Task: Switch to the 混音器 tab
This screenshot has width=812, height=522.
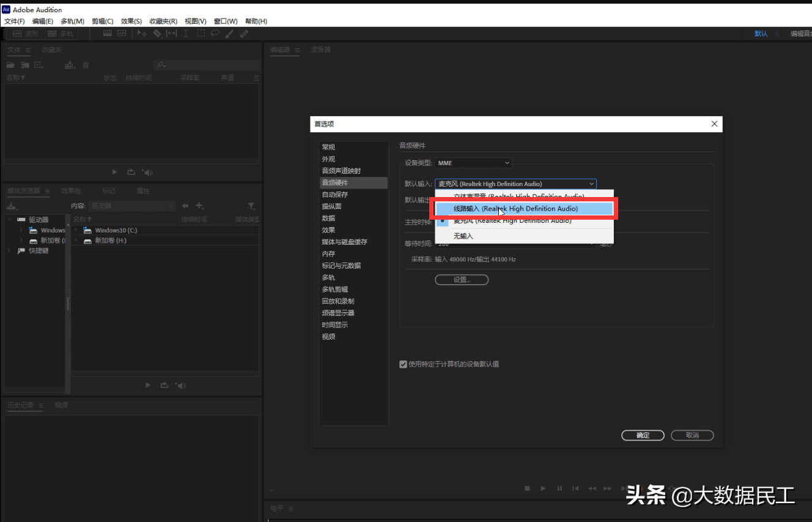Action: click(x=321, y=50)
